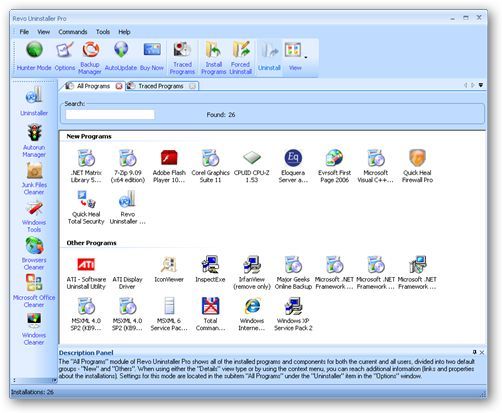Click the sidebar horizontal scrollbar
The image size is (502, 413).
34,380
